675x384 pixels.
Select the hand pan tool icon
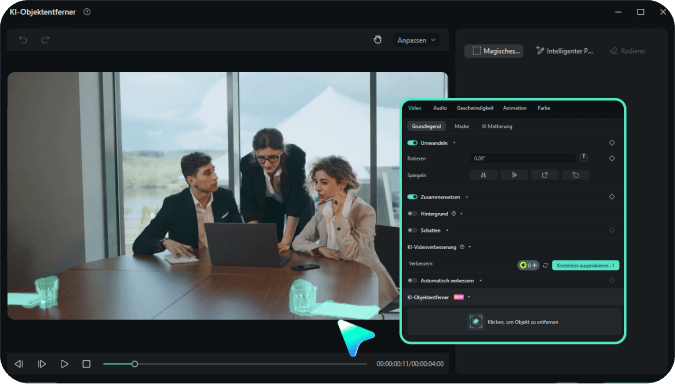378,40
